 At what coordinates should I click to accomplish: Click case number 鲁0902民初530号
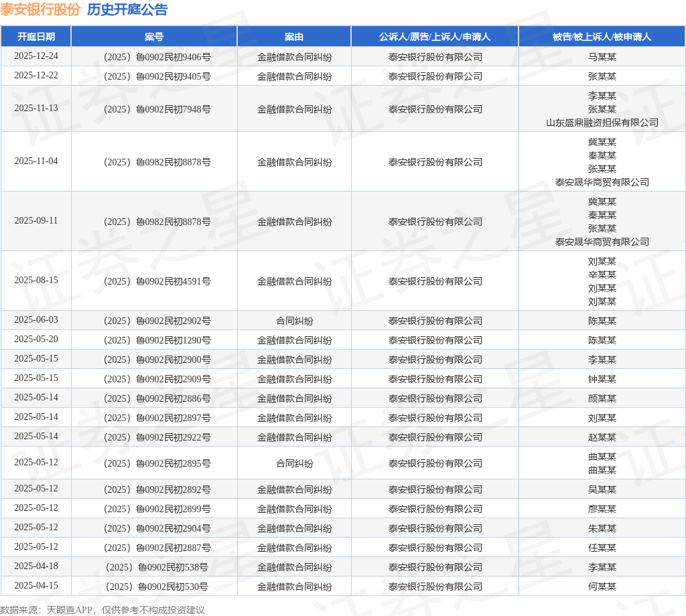[157, 587]
